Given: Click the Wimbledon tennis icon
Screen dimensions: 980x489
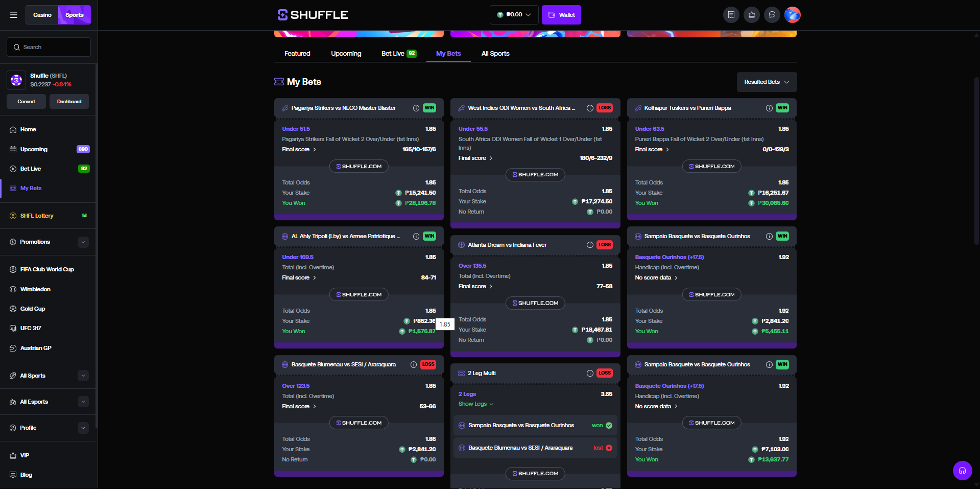Looking at the screenshot, I should [13, 289].
